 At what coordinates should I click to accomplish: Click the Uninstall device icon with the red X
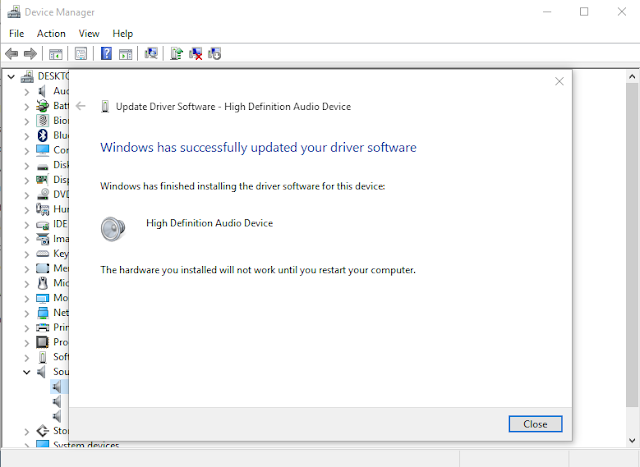(x=196, y=53)
